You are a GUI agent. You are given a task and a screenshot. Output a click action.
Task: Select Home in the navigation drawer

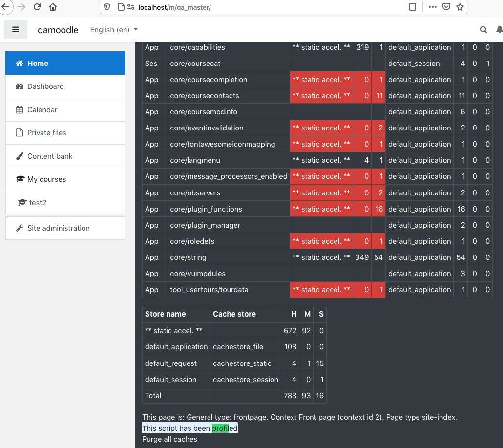pyautogui.click(x=65, y=63)
